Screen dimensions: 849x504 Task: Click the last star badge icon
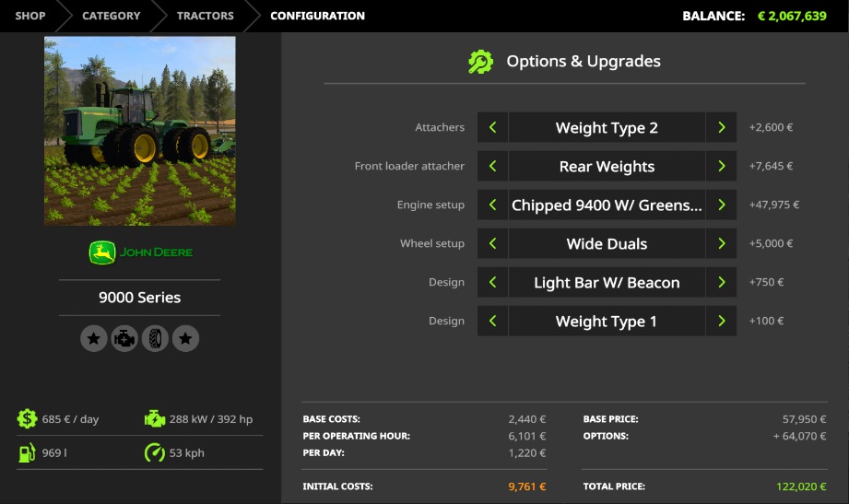[x=185, y=339]
